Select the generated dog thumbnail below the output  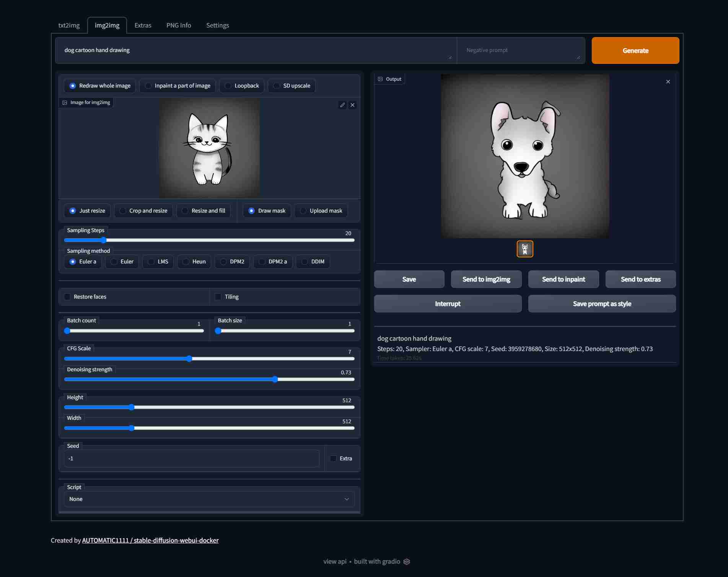[524, 249]
